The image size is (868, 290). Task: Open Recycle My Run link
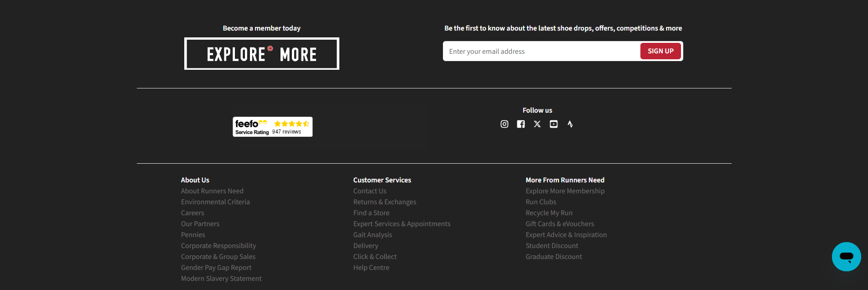(x=549, y=213)
